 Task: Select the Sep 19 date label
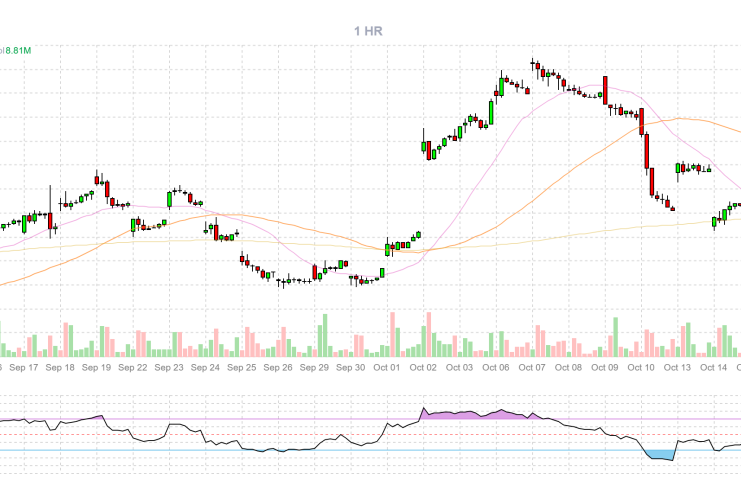[96, 368]
